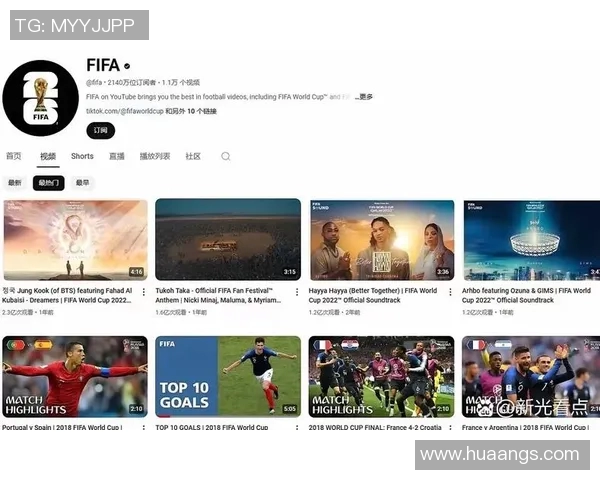The image size is (600, 480).
Task: Play the France v Argentina highlights thumbnail
Action: click(531, 377)
